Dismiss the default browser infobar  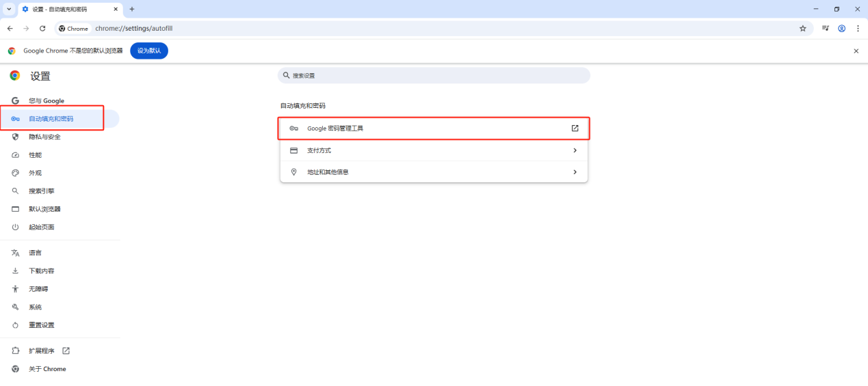[x=856, y=51]
